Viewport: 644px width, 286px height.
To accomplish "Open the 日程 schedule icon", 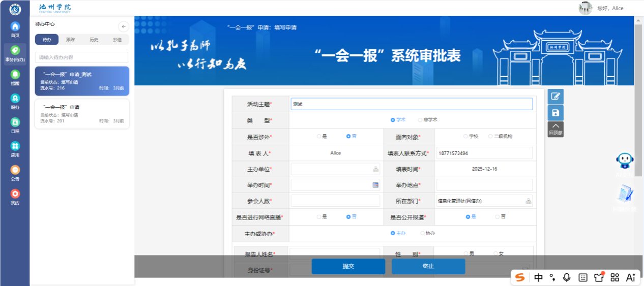I will [x=15, y=122].
